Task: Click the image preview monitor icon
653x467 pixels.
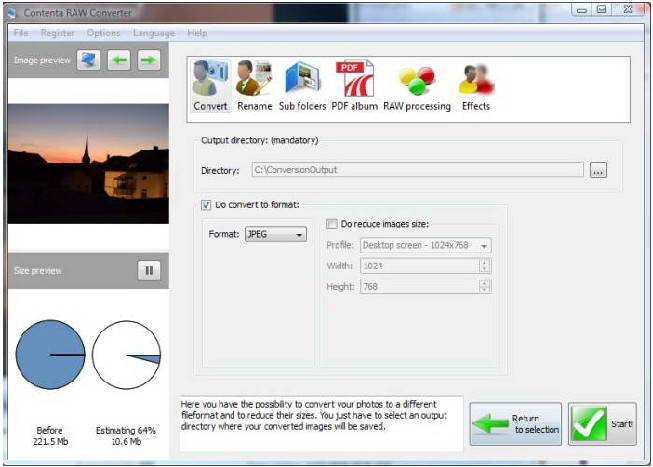Action: click(x=88, y=60)
